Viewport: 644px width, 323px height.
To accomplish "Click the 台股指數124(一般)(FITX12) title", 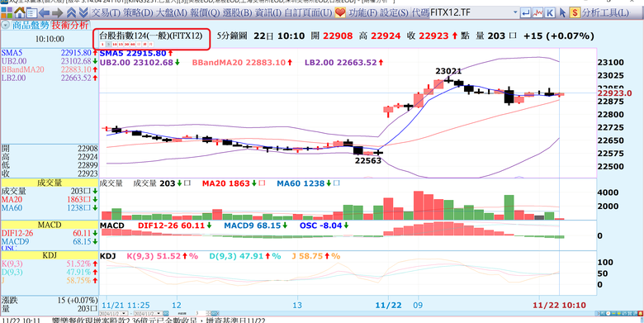I will [x=151, y=36].
